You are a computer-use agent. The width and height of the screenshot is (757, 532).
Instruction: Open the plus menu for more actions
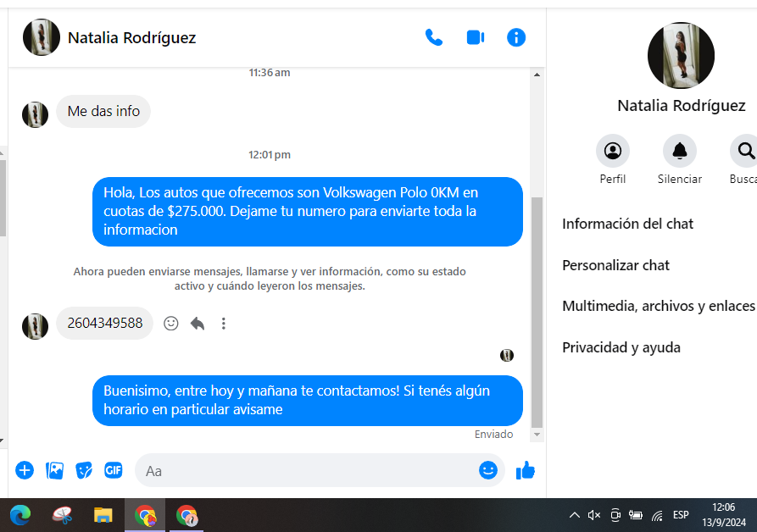tap(25, 470)
